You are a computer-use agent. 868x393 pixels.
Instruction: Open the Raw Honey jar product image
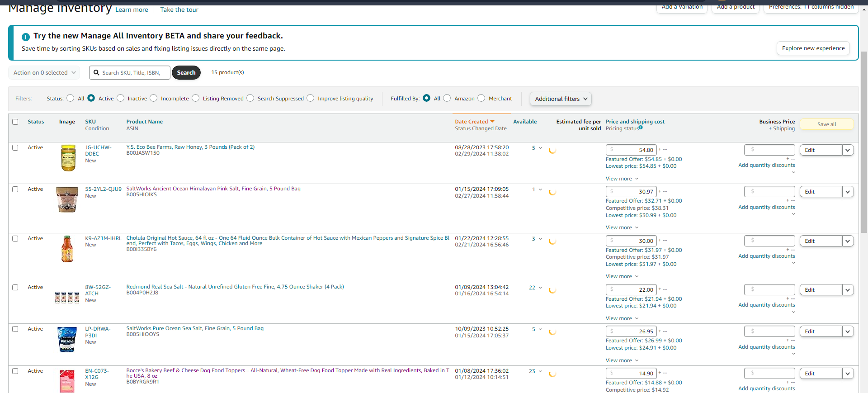(x=68, y=158)
